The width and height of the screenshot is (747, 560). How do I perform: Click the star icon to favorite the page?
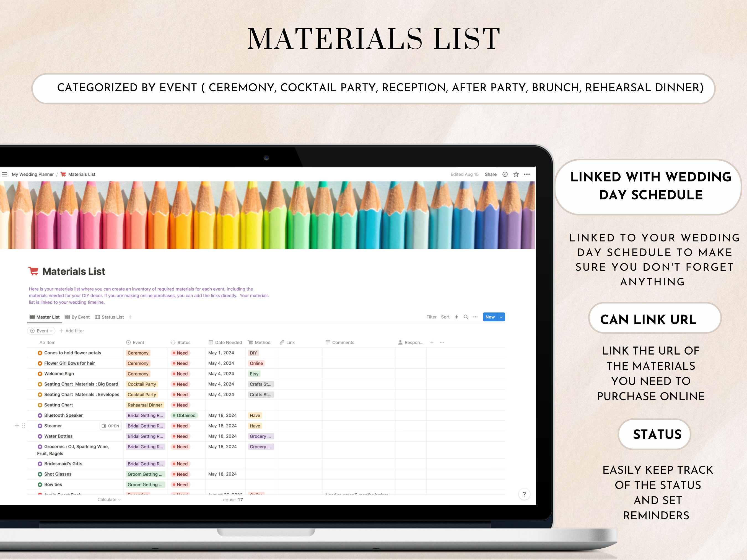click(x=516, y=174)
